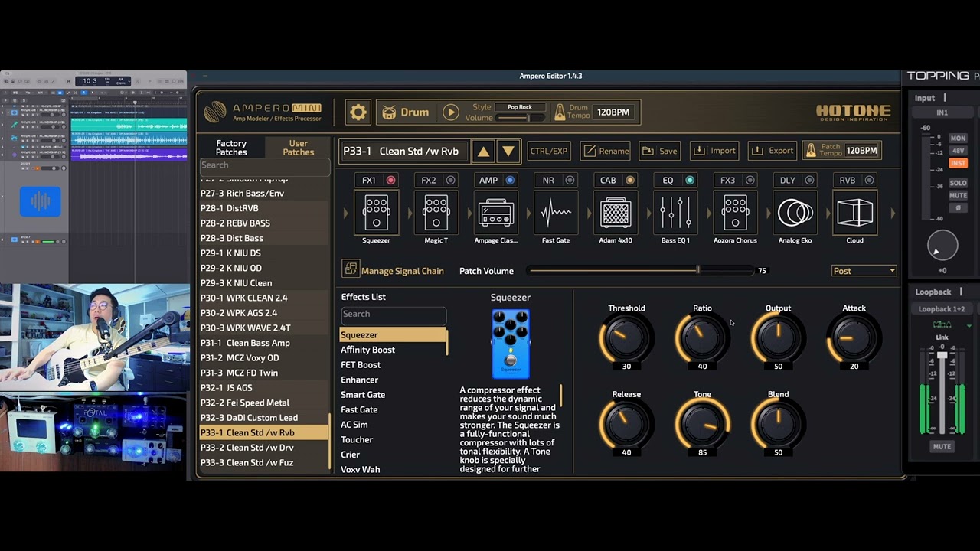Viewport: 980px width, 551px height.
Task: Toggle FX1 module on/off
Action: tap(390, 181)
